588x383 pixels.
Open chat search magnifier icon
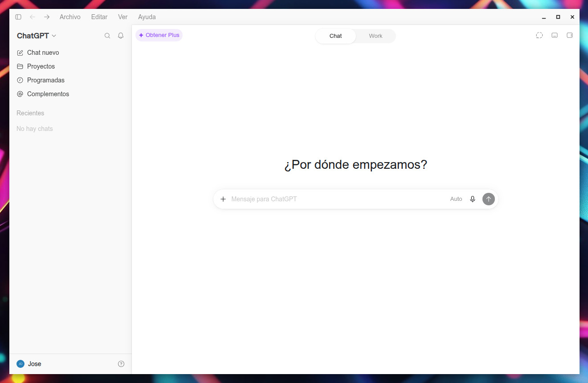pyautogui.click(x=107, y=36)
